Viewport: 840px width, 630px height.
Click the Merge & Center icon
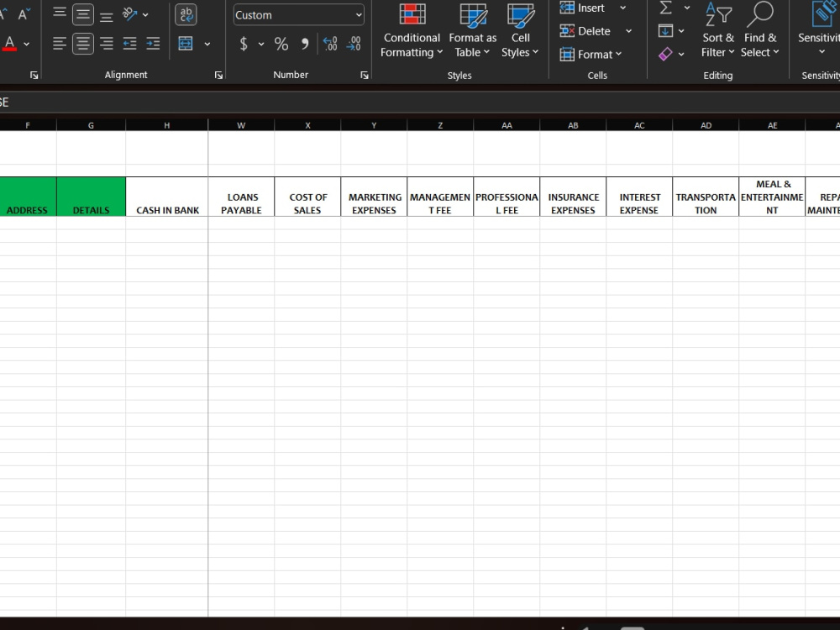186,44
